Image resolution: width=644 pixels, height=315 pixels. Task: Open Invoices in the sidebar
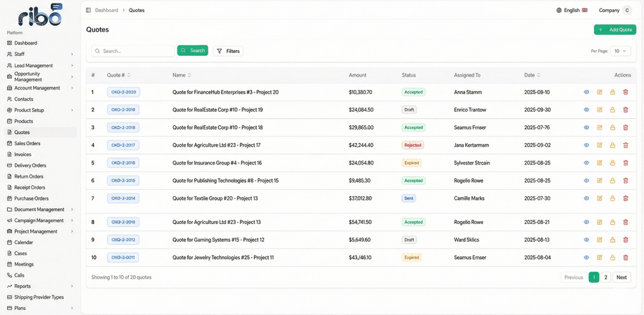point(40,155)
